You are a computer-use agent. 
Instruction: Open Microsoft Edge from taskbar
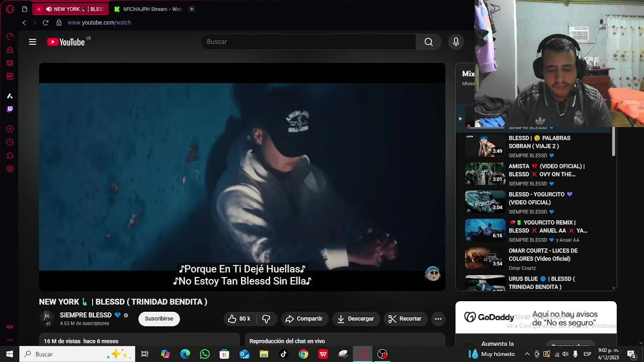[185, 354]
